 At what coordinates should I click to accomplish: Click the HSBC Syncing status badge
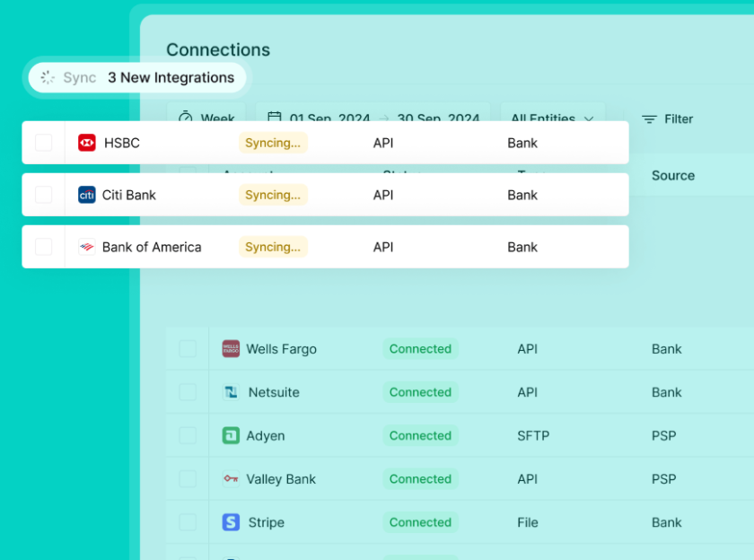[x=273, y=143]
